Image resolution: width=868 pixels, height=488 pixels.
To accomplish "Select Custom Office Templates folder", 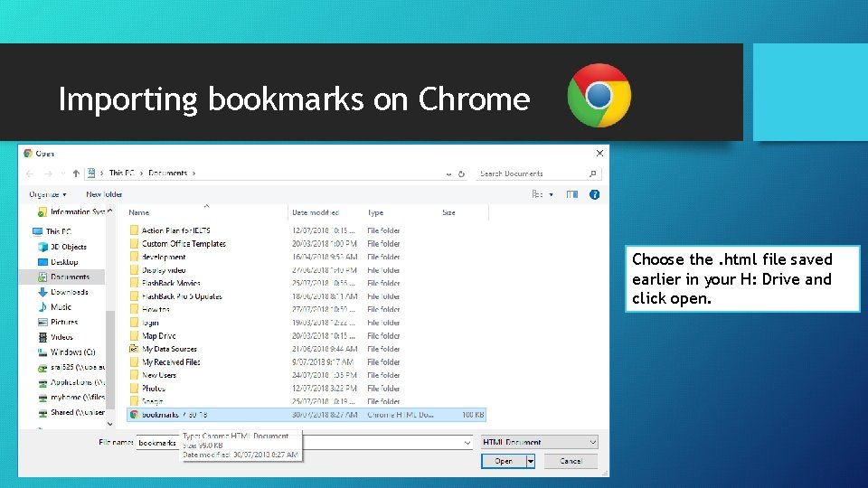I will tap(184, 243).
